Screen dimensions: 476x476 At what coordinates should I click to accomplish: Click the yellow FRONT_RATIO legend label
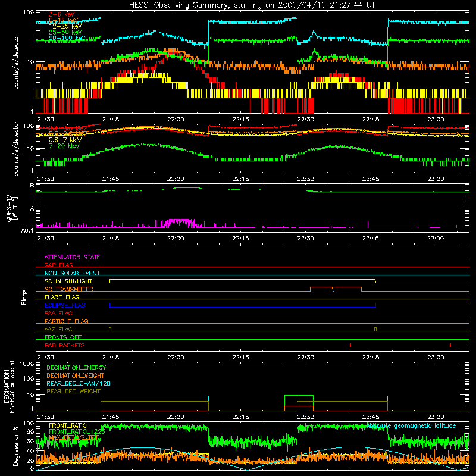[x=68, y=425]
